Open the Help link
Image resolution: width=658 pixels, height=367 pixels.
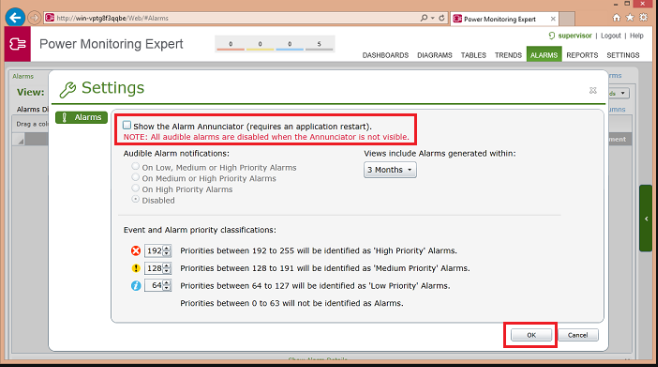coord(636,36)
